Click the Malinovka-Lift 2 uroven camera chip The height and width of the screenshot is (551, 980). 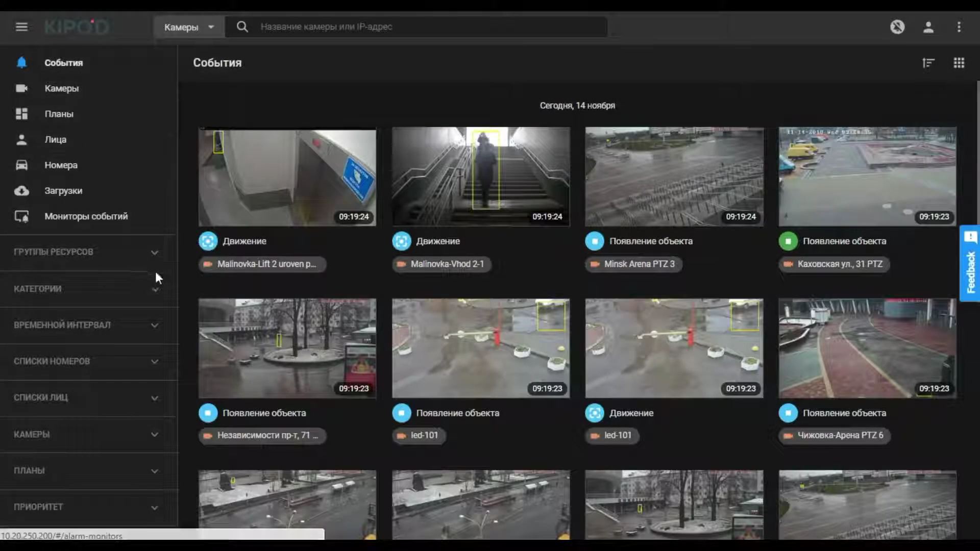tap(262, 264)
